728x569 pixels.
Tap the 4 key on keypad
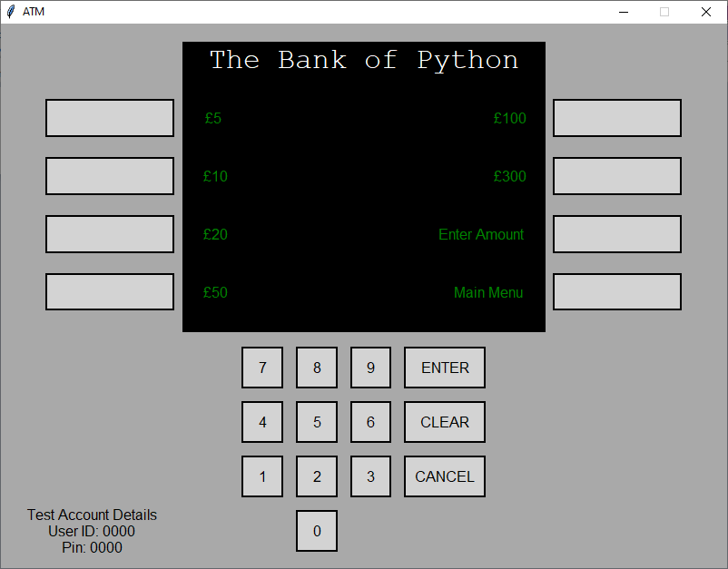coord(262,422)
